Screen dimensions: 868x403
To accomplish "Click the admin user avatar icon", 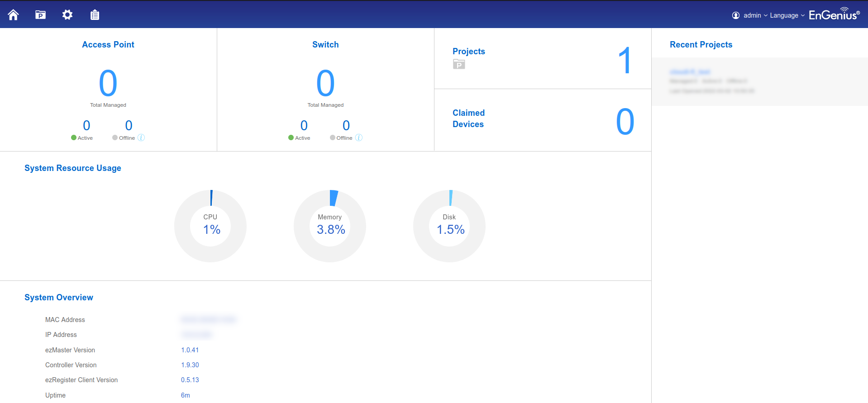I will click(736, 15).
